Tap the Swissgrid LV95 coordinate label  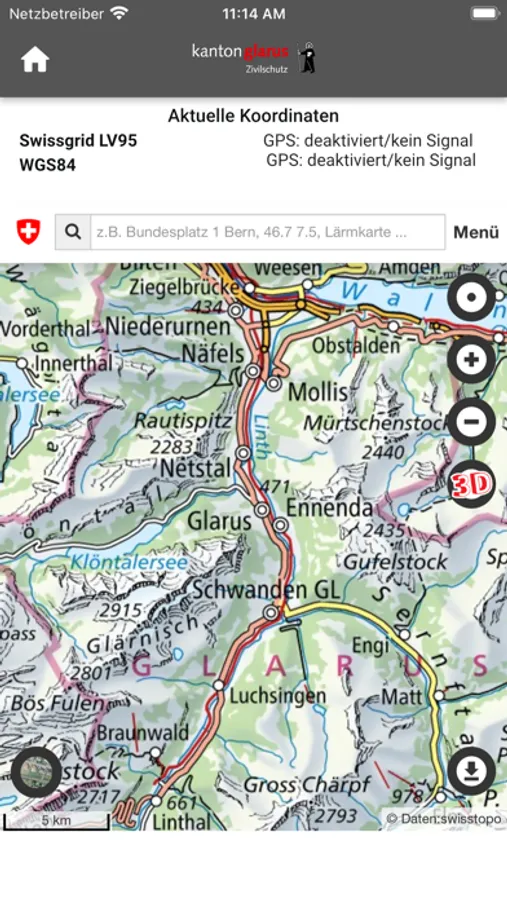(78, 141)
